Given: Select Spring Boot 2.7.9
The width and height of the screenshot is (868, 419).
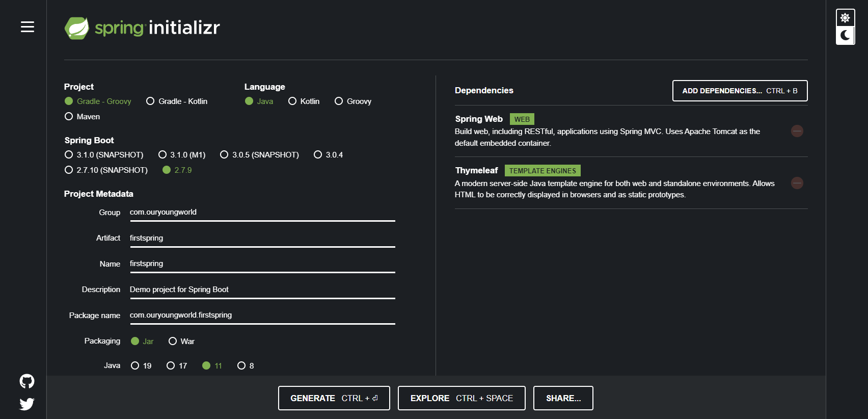Looking at the screenshot, I should [x=177, y=170].
